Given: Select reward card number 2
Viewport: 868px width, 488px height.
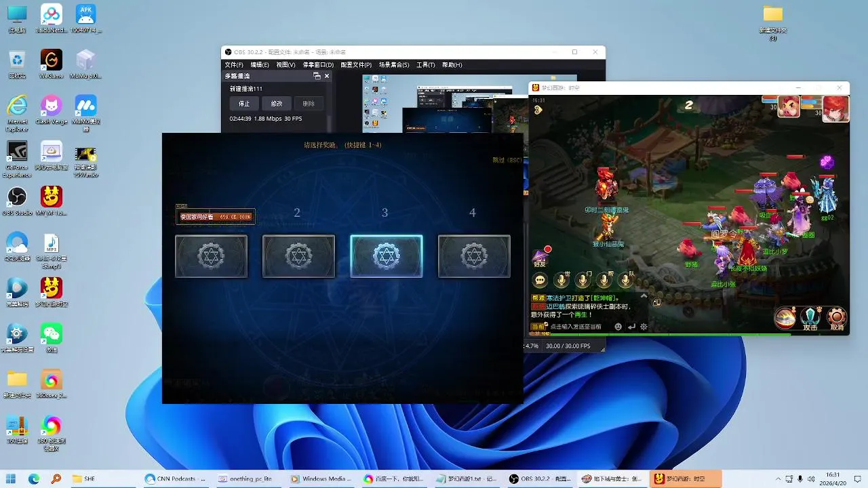Looking at the screenshot, I should click(298, 256).
